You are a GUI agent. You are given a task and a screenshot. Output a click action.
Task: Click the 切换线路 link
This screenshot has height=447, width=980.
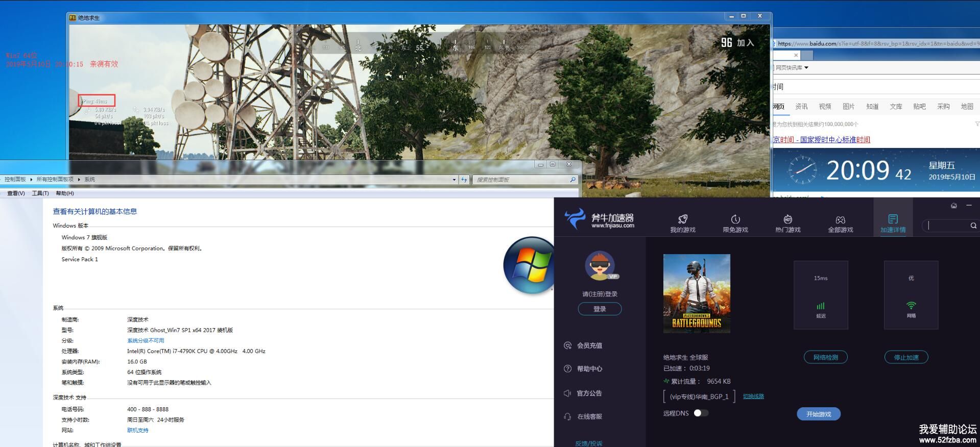click(753, 396)
